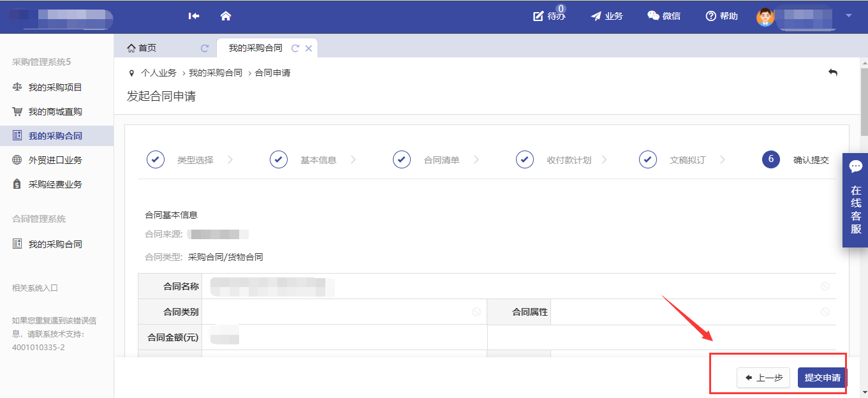This screenshot has width=868, height=398.
Task: Jump to the 收付款计划 step
Action: [x=568, y=160]
